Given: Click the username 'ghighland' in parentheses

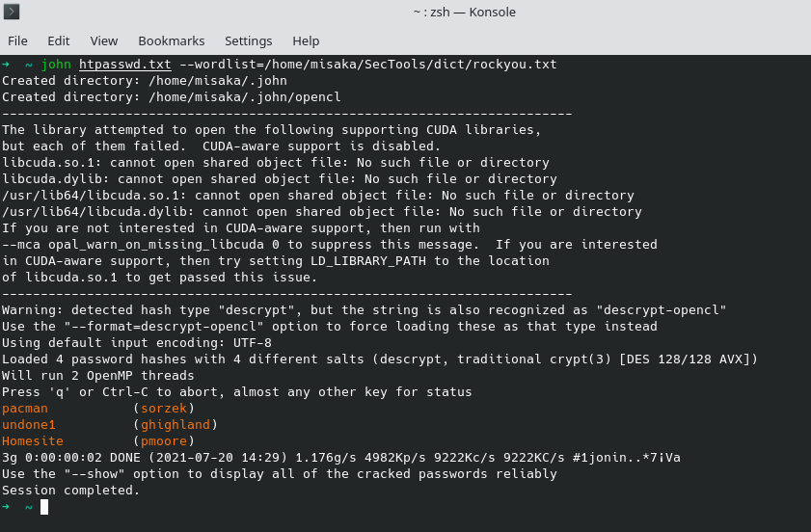Looking at the screenshot, I should click(176, 425).
